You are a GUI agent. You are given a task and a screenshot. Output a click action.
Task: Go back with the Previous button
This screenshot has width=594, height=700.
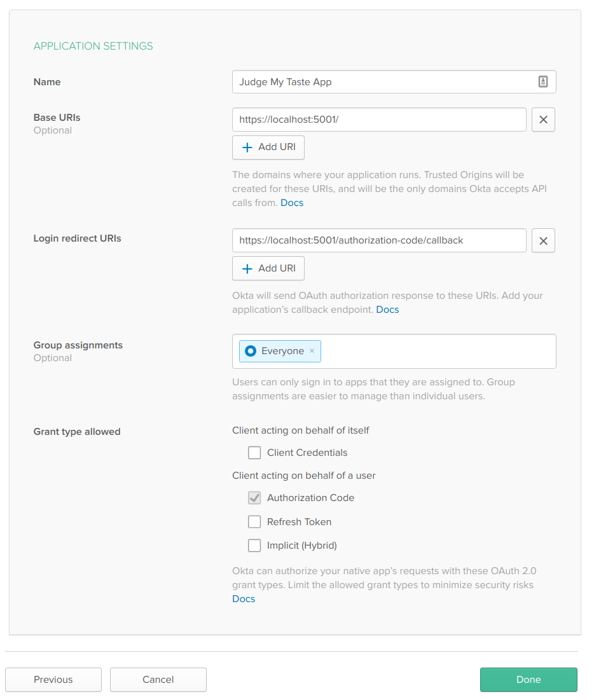tap(53, 680)
